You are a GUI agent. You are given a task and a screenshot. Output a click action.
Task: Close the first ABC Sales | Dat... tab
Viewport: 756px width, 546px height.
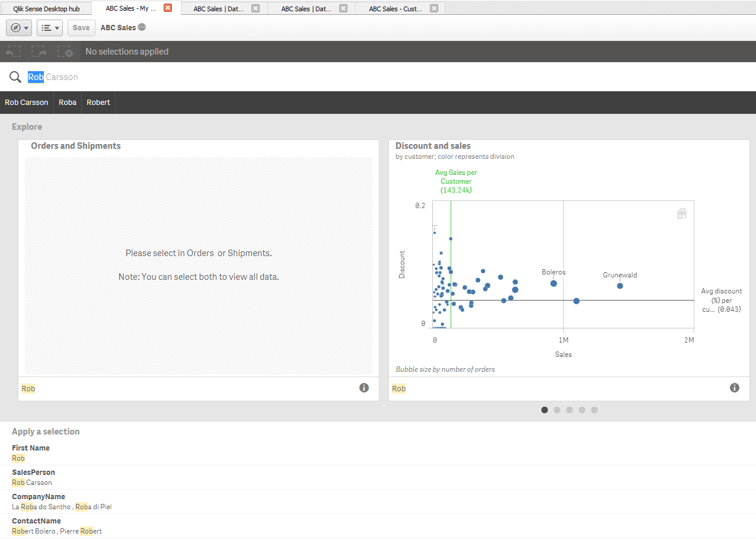coord(256,8)
